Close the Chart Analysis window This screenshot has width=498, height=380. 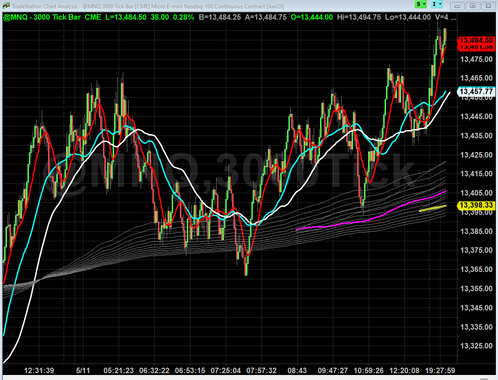click(488, 6)
